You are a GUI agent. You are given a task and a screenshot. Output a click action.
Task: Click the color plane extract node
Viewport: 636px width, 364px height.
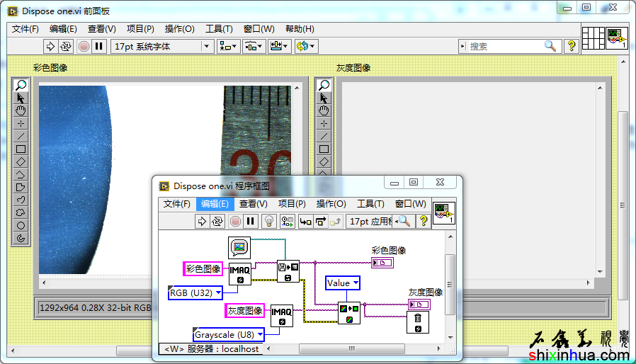coord(349,313)
